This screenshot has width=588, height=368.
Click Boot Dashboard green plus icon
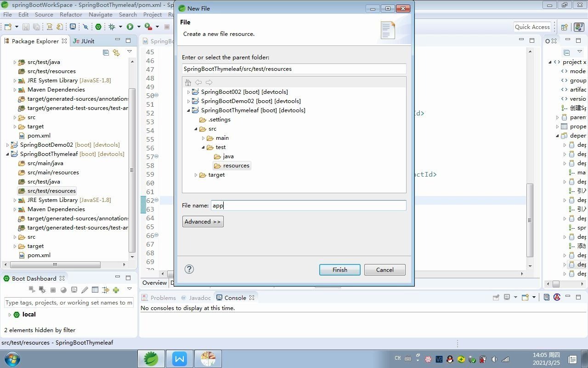(x=116, y=290)
